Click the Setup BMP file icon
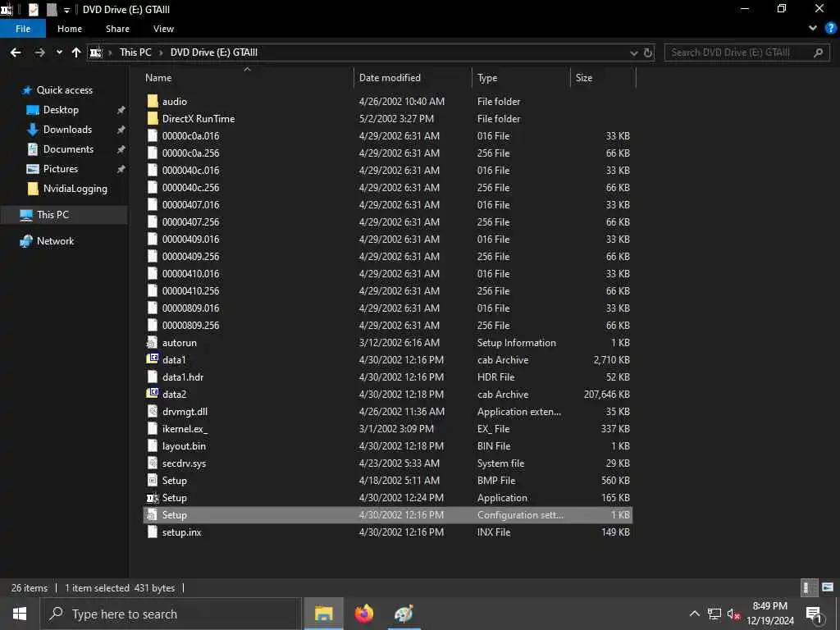840x630 pixels. [153, 481]
